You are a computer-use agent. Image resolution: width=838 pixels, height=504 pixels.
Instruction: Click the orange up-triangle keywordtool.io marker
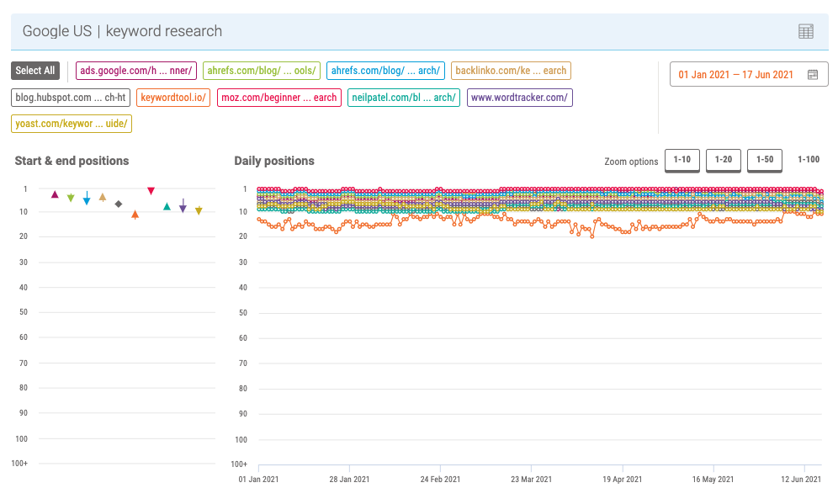tap(135, 215)
